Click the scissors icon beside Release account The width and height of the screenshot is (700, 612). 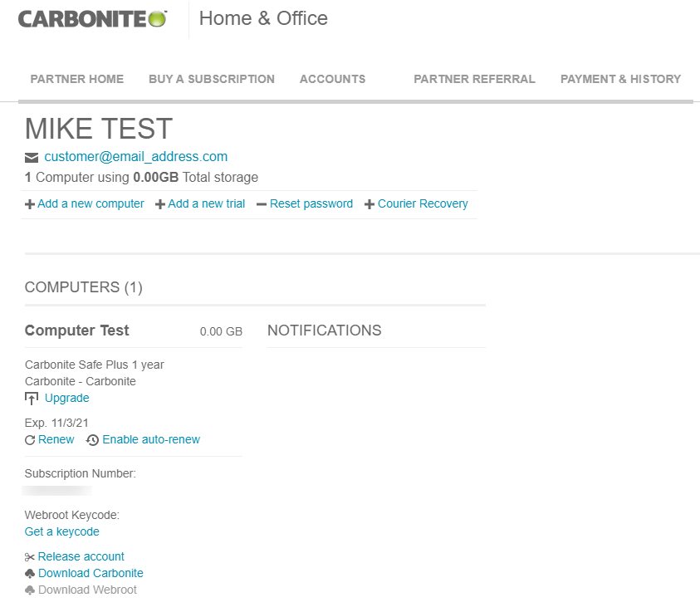pos(30,556)
